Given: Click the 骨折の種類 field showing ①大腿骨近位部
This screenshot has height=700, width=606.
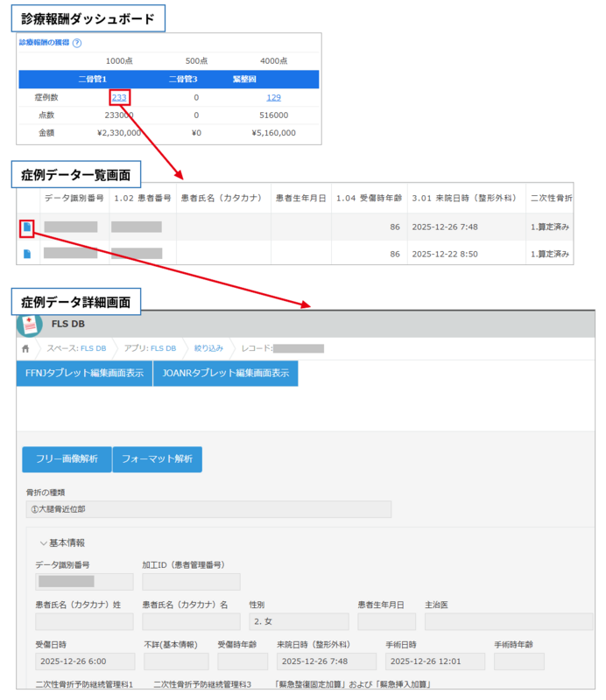Looking at the screenshot, I should 208,509.
